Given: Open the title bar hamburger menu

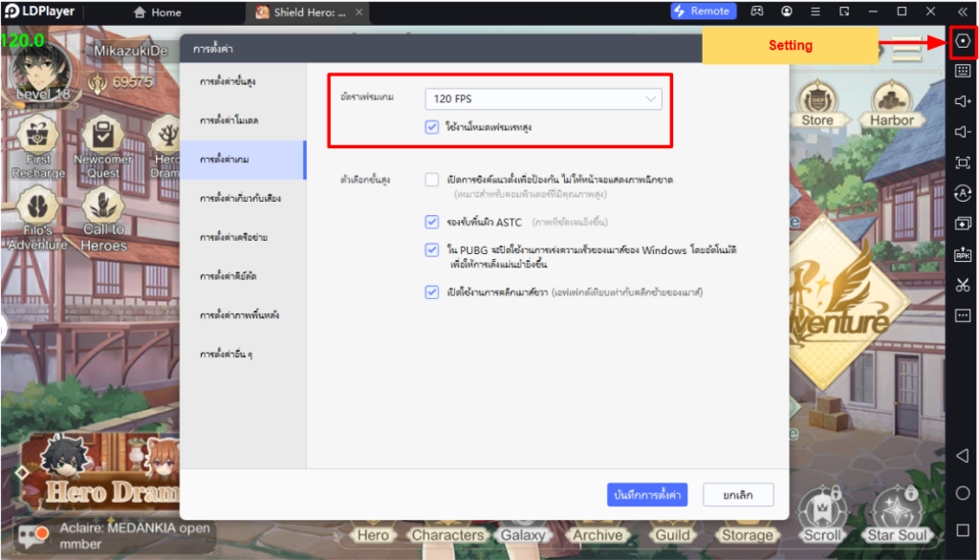Looking at the screenshot, I should coord(815,11).
